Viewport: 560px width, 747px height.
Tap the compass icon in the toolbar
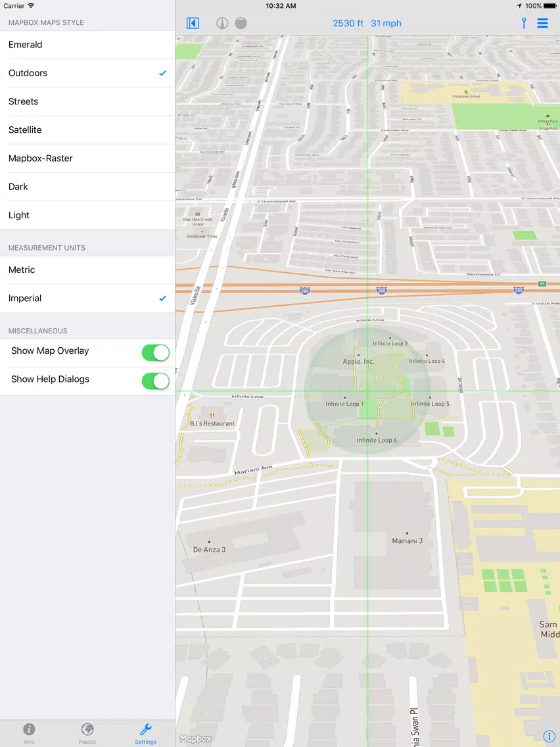222,23
